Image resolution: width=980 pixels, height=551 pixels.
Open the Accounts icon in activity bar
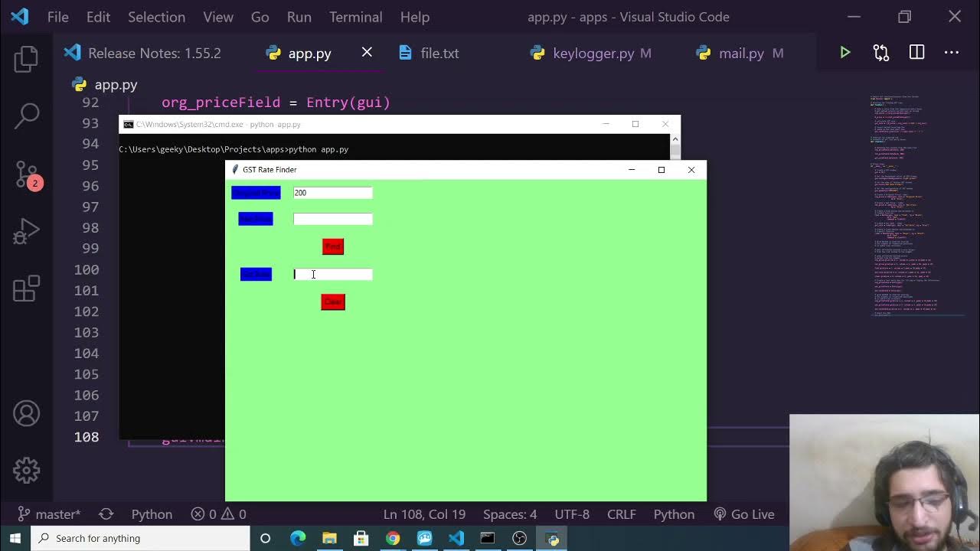coord(26,414)
